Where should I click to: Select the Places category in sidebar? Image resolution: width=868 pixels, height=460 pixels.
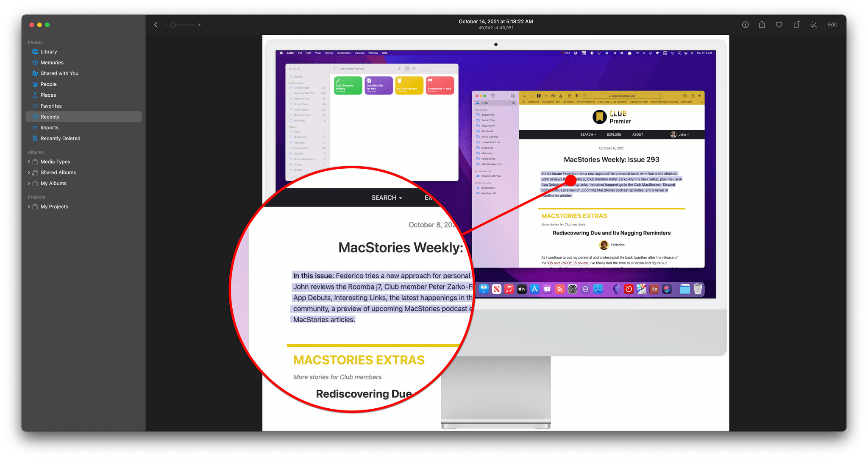tap(48, 94)
